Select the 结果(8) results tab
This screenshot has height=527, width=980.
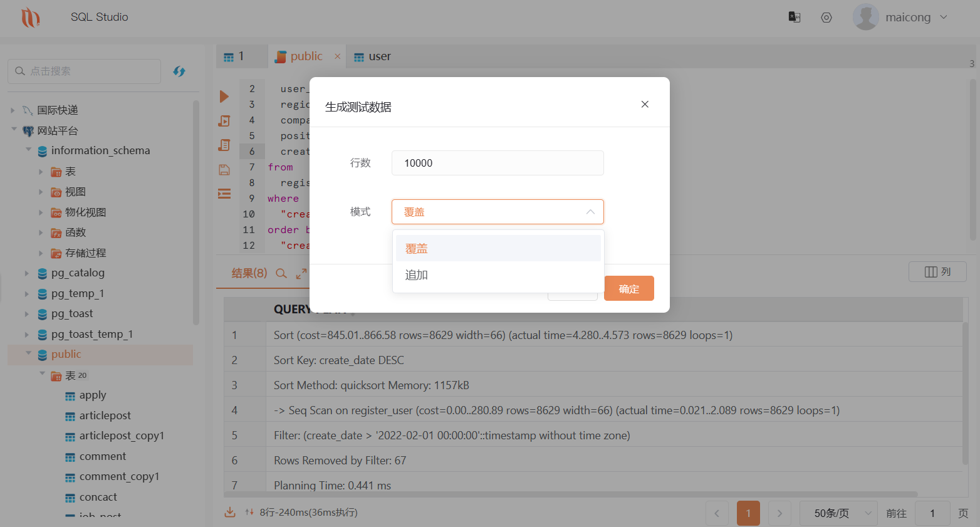tap(249, 273)
